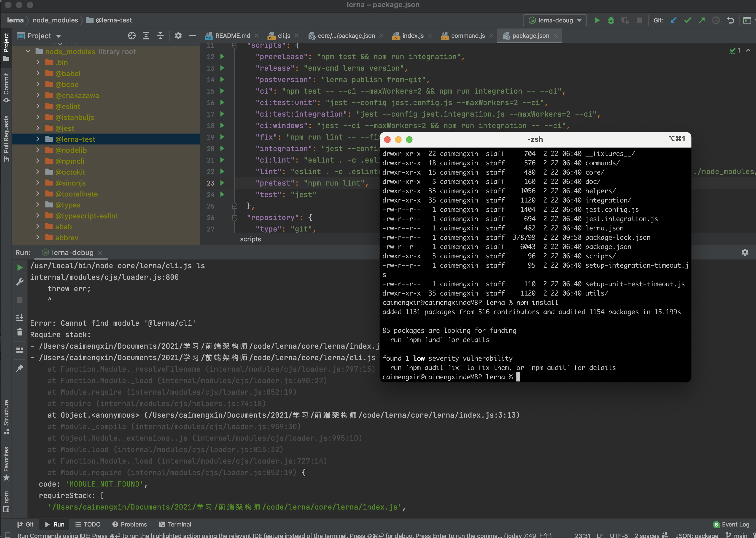756x538 pixels.
Task: Expand the @types folder
Action: tap(38, 205)
